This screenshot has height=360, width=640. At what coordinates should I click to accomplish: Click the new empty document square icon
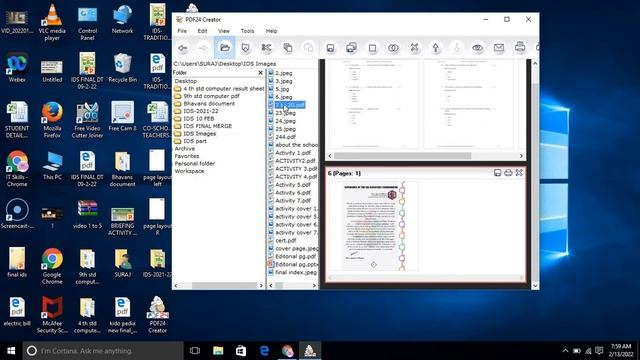tap(372, 48)
